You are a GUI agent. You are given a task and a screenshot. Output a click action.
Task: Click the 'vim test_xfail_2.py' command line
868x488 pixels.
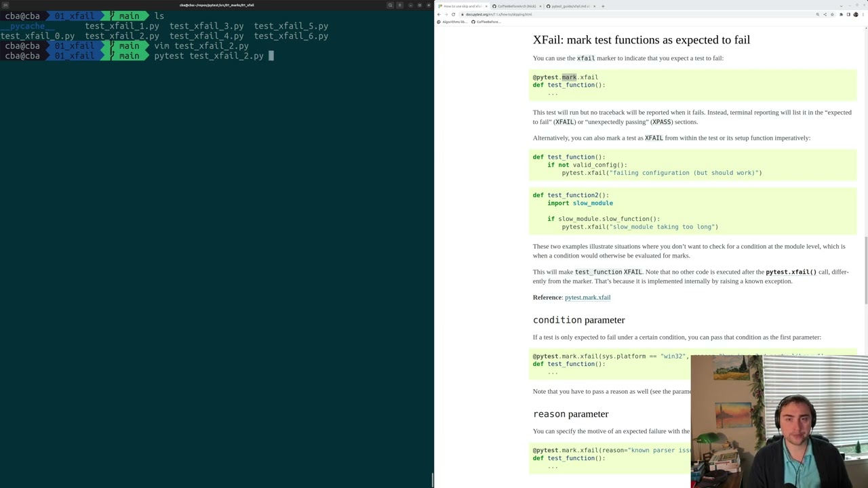pos(201,46)
